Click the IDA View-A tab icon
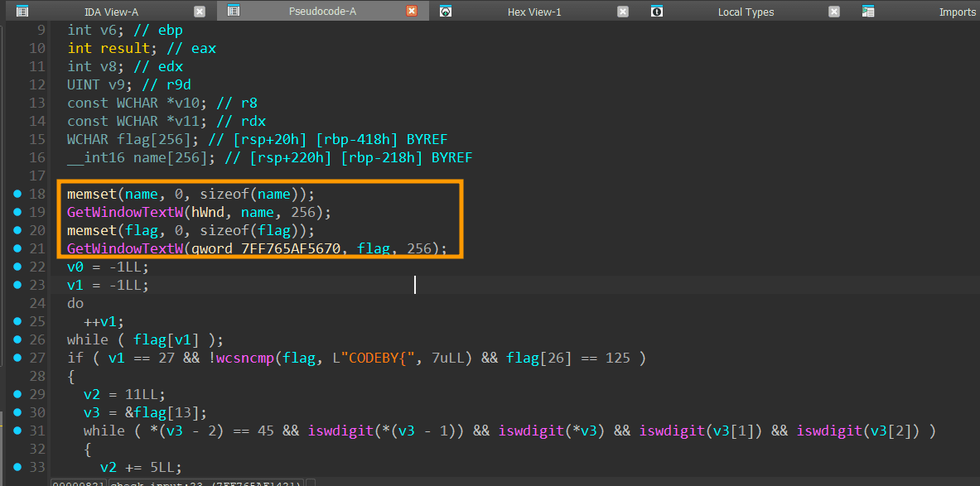Screen dimensions: 980x486 [22, 12]
